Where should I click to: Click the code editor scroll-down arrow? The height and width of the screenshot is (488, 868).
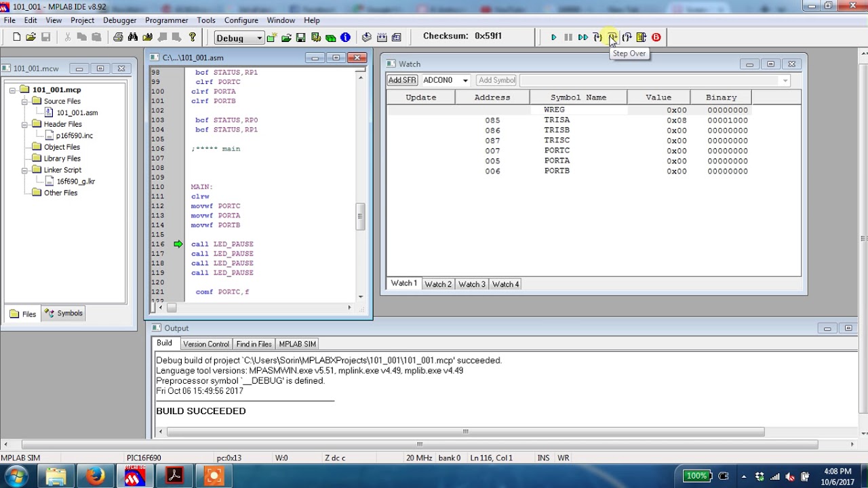click(x=360, y=296)
